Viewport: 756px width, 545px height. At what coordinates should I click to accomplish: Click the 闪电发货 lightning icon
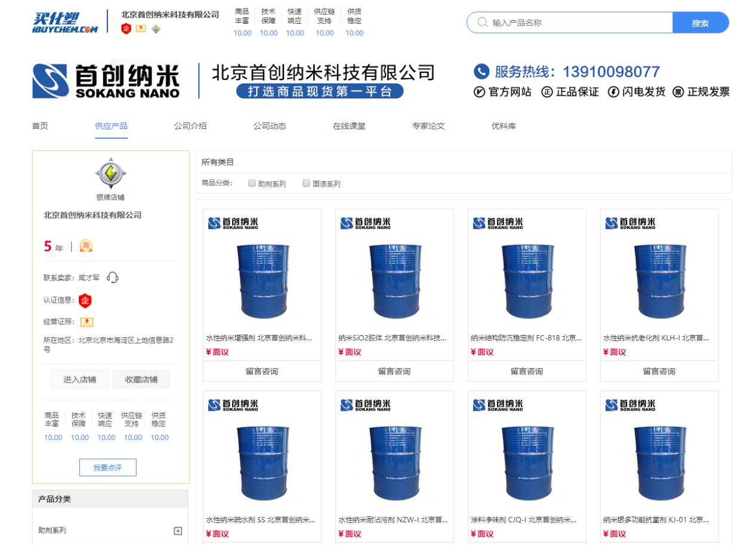pos(613,92)
